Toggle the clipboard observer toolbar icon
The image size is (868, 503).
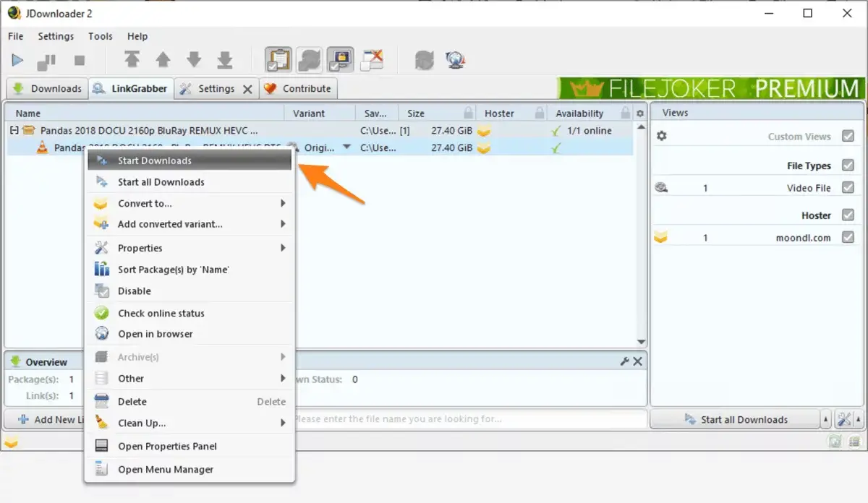[x=278, y=59]
